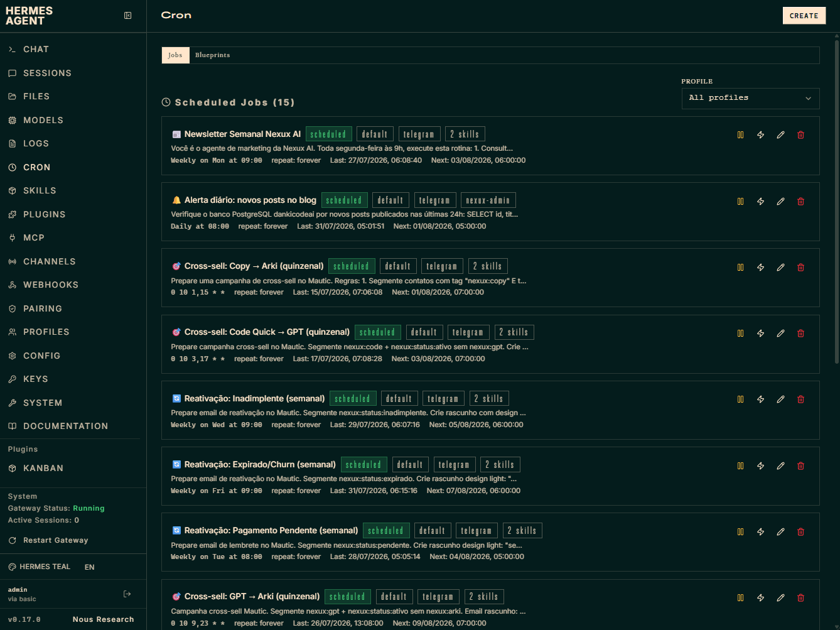
Task: Edit the Reativação Inadimplente job
Action: [x=781, y=399]
